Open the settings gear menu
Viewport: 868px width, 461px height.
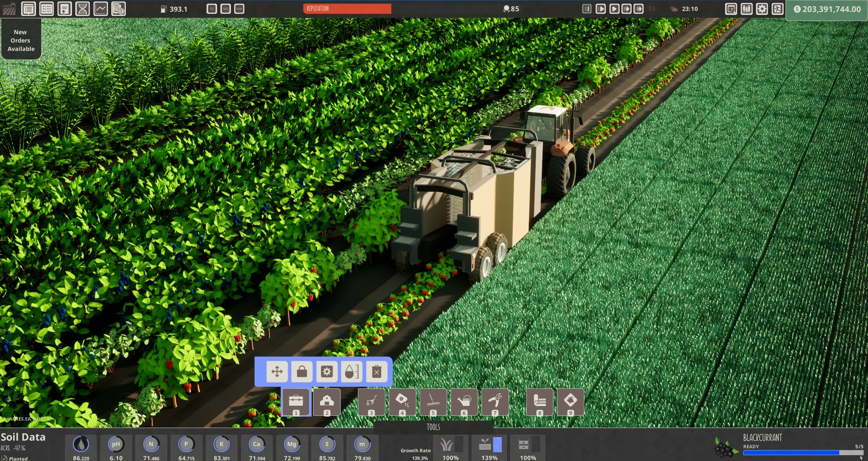[763, 9]
